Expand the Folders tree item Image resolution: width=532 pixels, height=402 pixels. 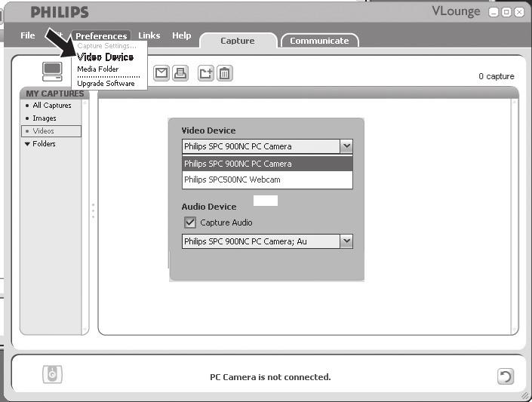tap(27, 144)
